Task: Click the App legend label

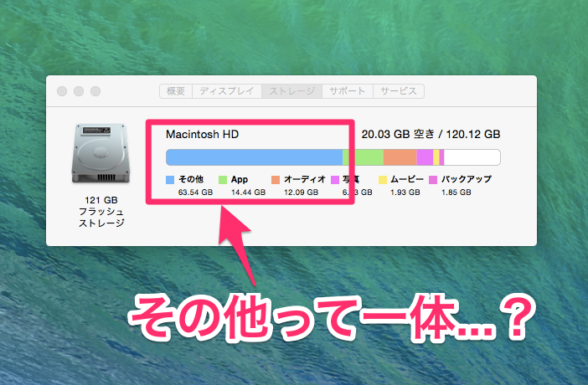Action: click(x=240, y=180)
